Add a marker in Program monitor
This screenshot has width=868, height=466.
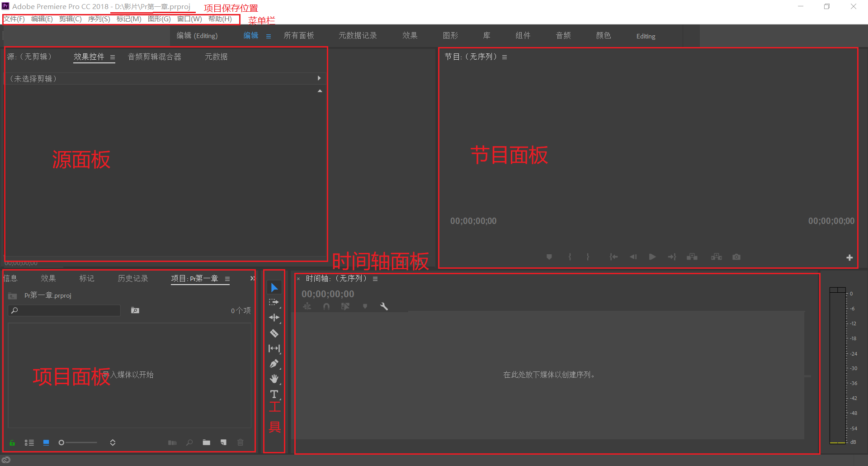click(549, 257)
